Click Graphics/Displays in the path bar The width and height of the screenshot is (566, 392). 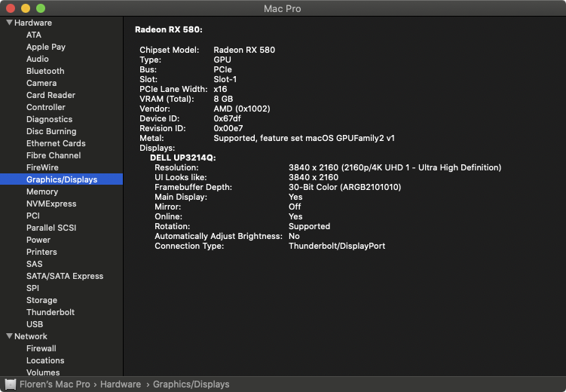point(191,384)
